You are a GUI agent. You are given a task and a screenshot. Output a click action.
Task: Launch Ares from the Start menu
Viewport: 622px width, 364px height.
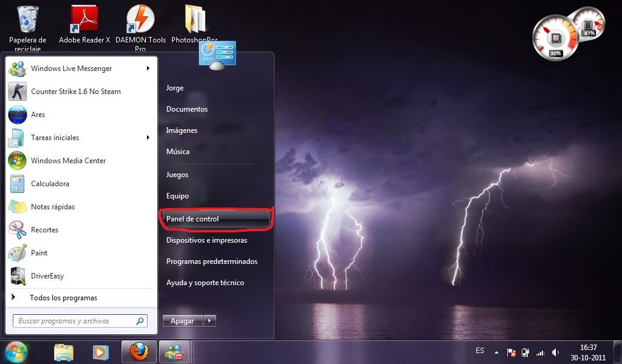[18, 115]
